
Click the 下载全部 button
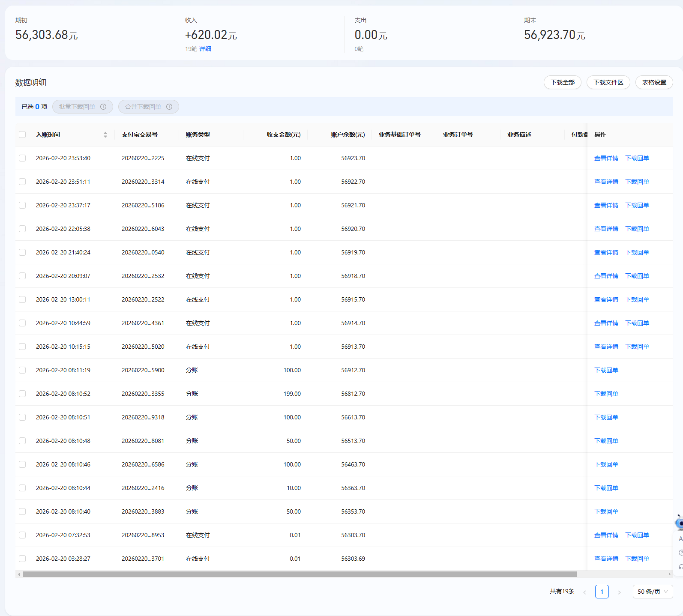(562, 82)
